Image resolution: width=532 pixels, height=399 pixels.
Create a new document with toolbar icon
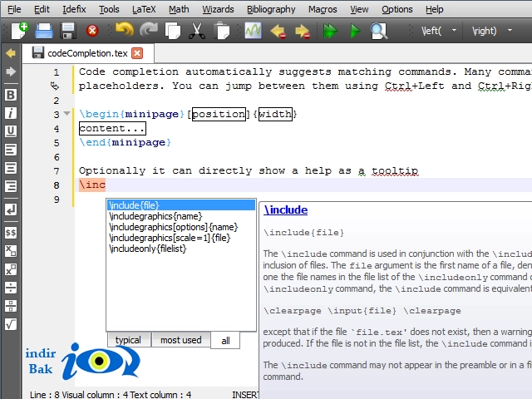click(20, 31)
